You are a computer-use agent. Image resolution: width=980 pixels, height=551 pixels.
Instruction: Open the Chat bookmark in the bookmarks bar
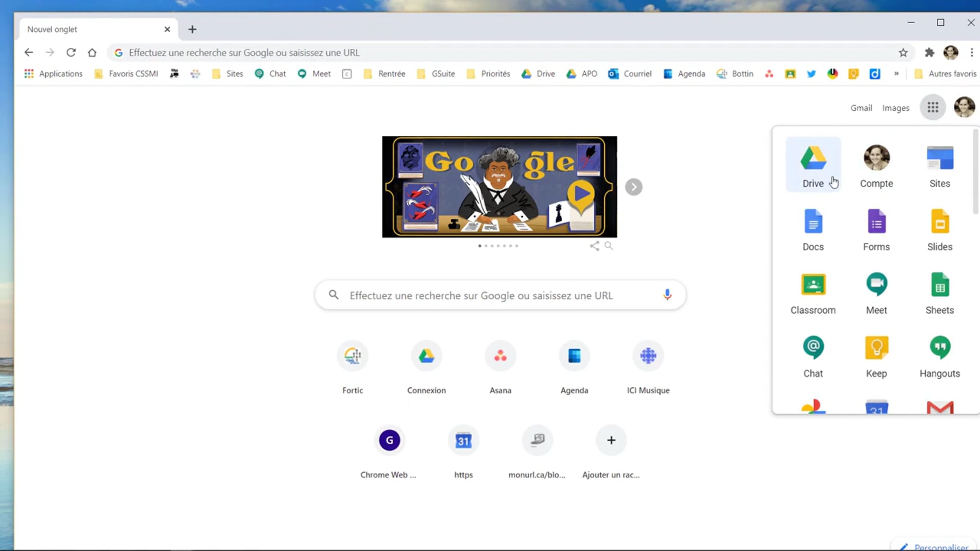pyautogui.click(x=270, y=74)
